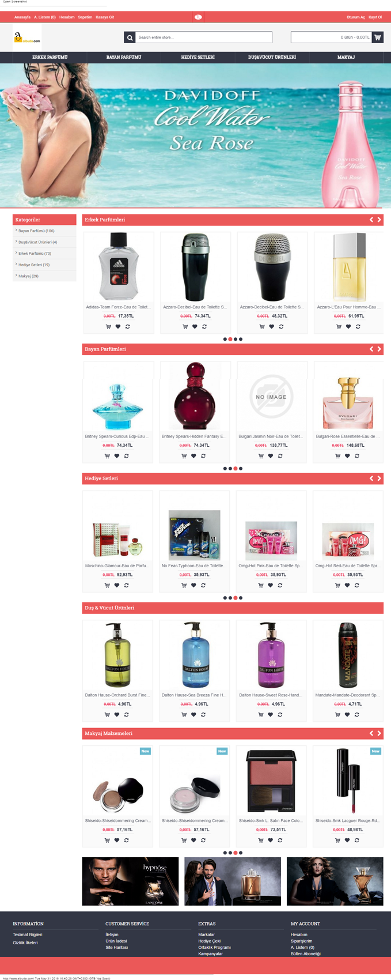Click the search magnifier icon
391x980 pixels.
(x=130, y=37)
